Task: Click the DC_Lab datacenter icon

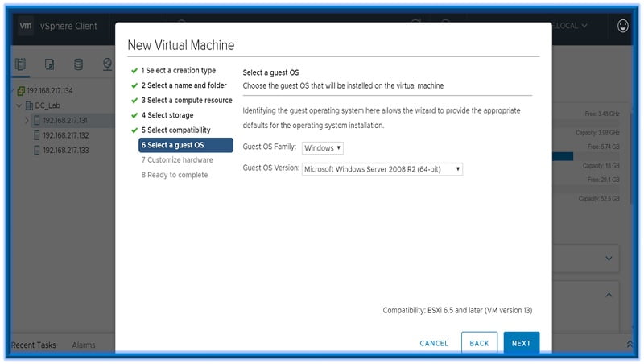Action: 29,105
